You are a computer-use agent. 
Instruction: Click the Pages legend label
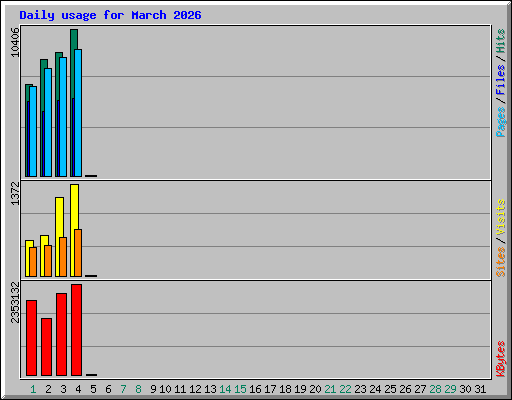(x=500, y=122)
